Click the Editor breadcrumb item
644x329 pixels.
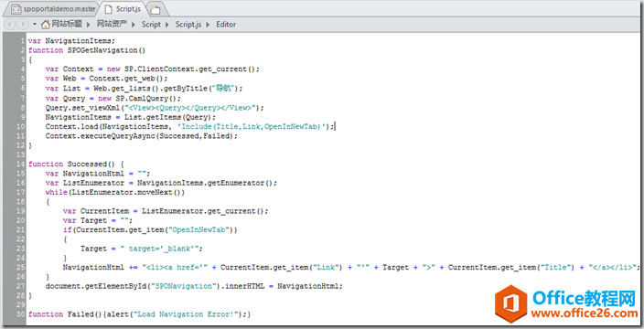(x=226, y=24)
